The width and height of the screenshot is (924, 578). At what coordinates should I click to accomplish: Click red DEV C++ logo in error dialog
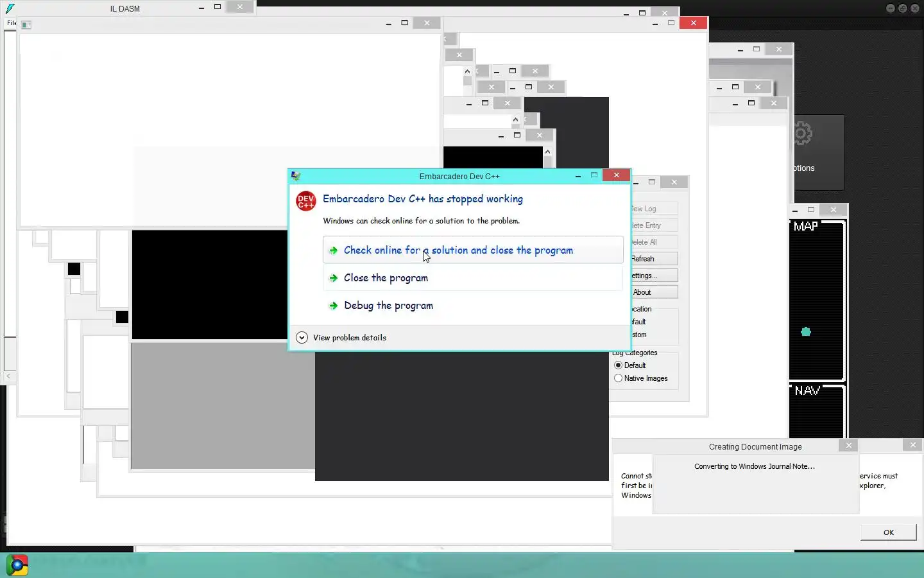pyautogui.click(x=306, y=201)
